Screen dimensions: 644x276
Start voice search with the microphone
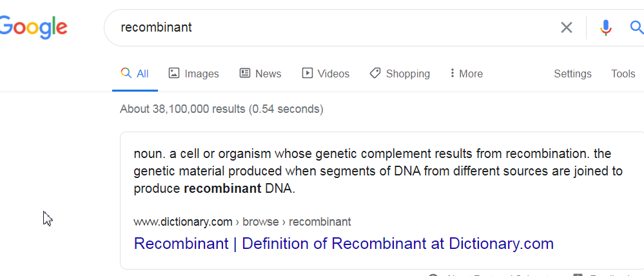[x=605, y=27]
